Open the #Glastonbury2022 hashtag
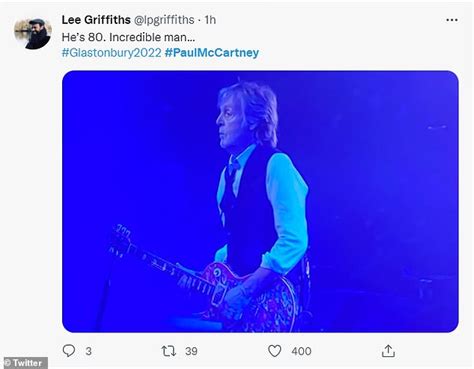Screen dimensions: 474x369 tap(112, 53)
